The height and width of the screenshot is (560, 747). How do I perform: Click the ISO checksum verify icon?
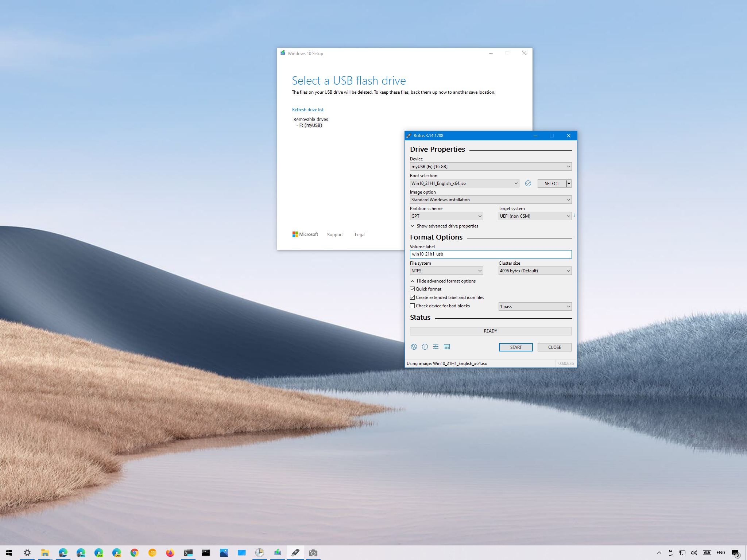point(529,183)
